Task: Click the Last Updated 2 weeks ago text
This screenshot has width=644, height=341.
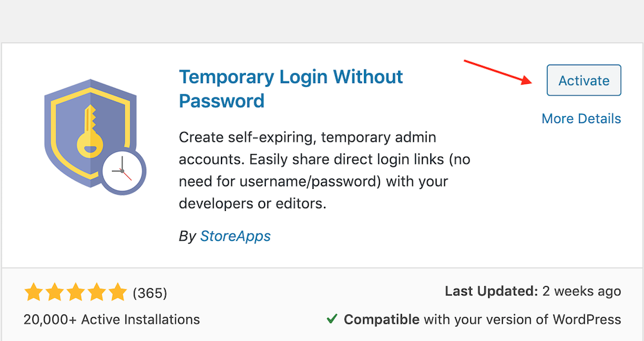Action: [533, 291]
